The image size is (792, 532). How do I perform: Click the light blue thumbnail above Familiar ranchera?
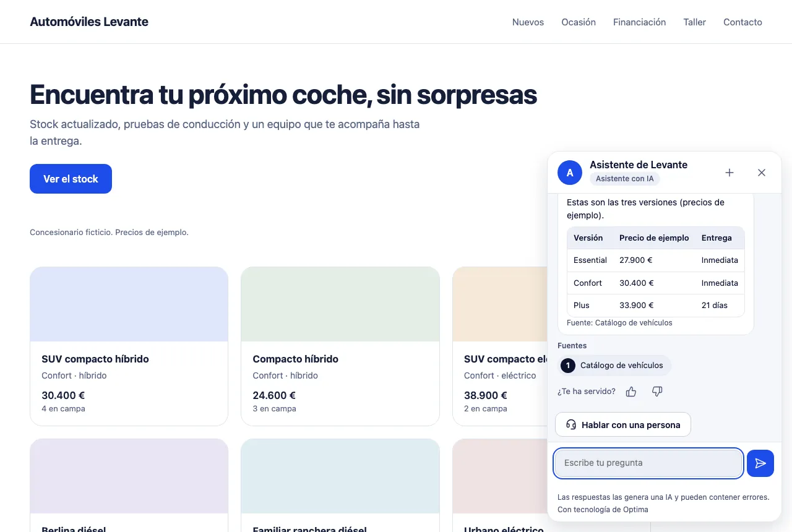tap(340, 476)
